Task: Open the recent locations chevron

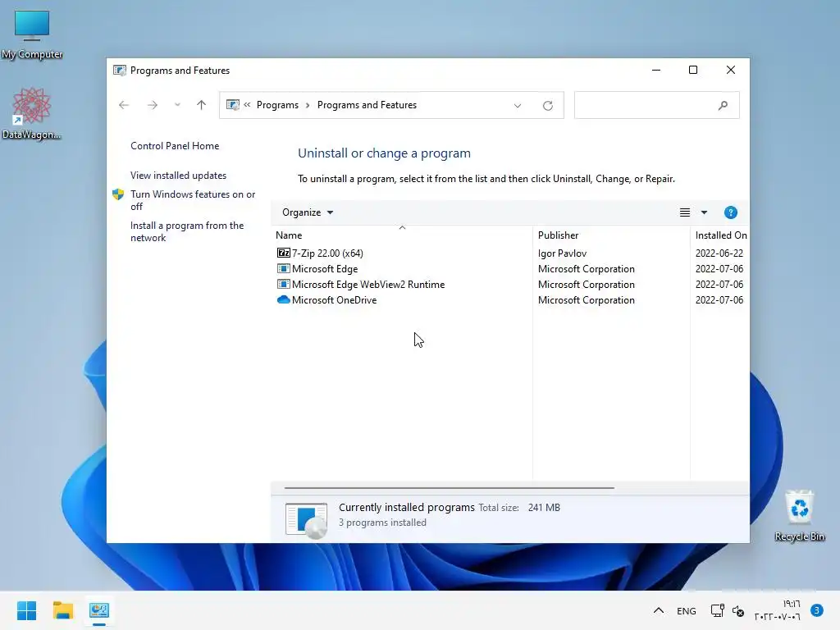Action: pos(177,105)
